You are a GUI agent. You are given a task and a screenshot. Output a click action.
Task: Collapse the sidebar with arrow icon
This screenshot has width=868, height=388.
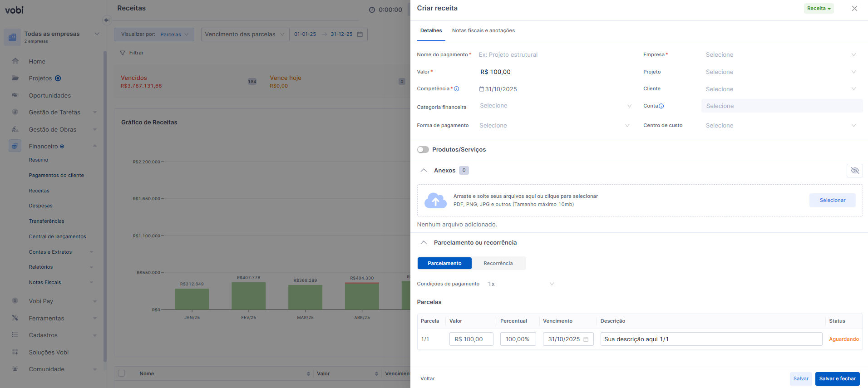(106, 20)
